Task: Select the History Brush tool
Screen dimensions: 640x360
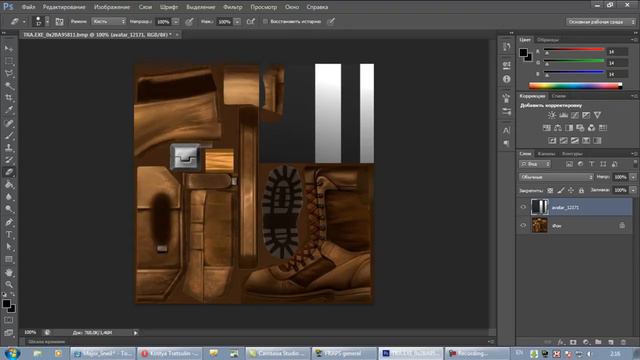Action: coord(9,160)
